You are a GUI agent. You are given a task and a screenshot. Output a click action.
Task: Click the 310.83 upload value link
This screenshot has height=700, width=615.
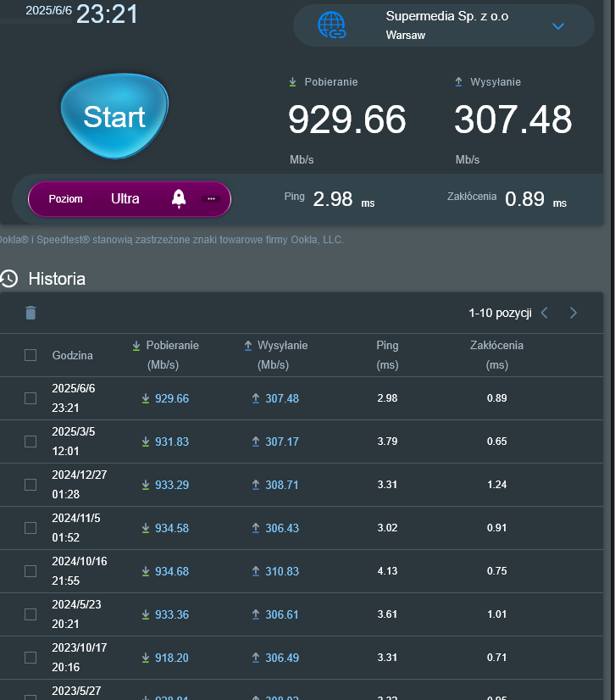coord(281,571)
